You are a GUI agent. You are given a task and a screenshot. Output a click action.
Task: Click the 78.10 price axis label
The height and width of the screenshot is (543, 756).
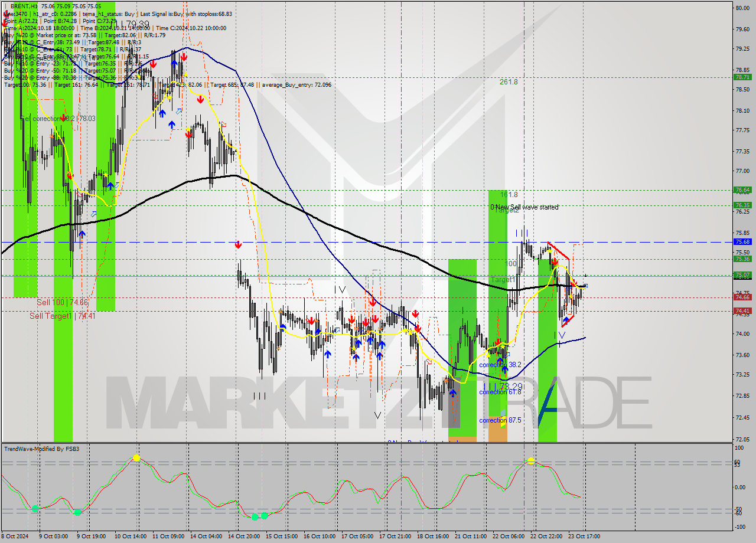[742, 110]
